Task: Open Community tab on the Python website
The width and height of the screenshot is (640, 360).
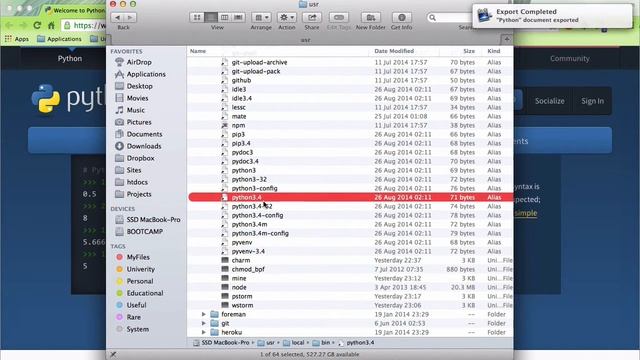Action: click(x=569, y=58)
